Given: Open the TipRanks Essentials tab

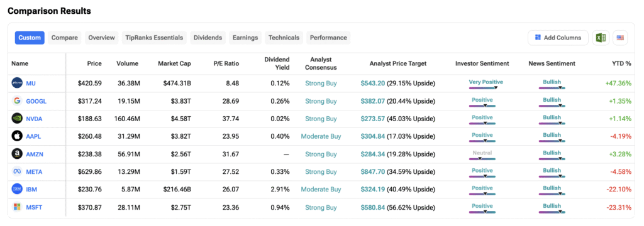Looking at the screenshot, I should [x=154, y=38].
